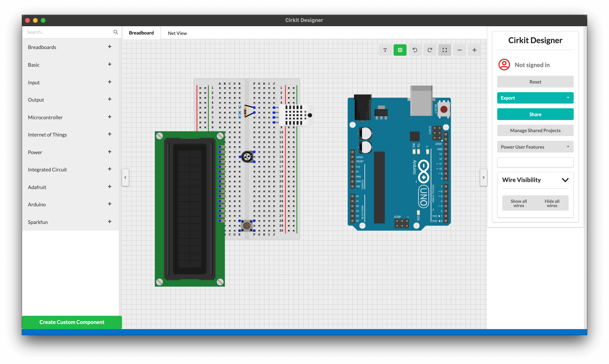Click the Share button
This screenshot has width=609, height=364.
[535, 114]
